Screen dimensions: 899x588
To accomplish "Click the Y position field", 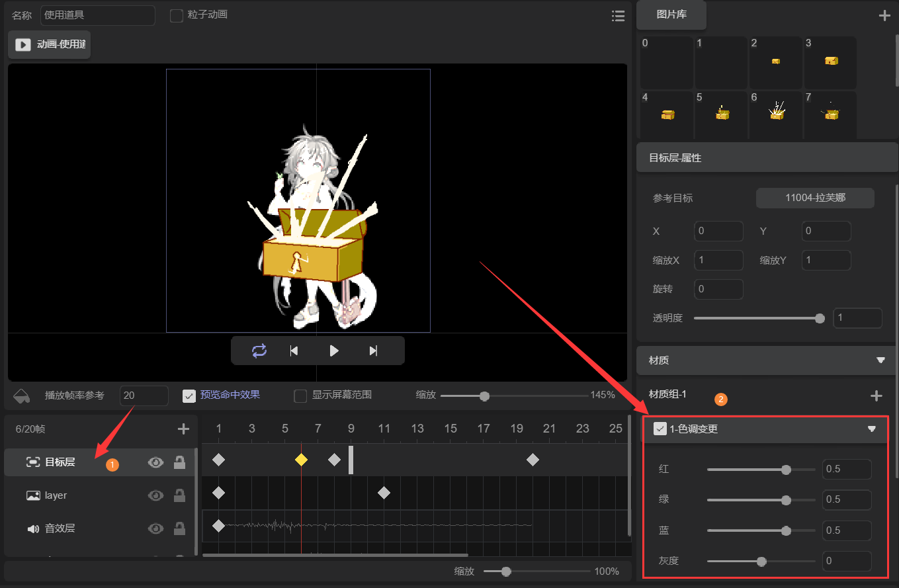I will click(826, 231).
